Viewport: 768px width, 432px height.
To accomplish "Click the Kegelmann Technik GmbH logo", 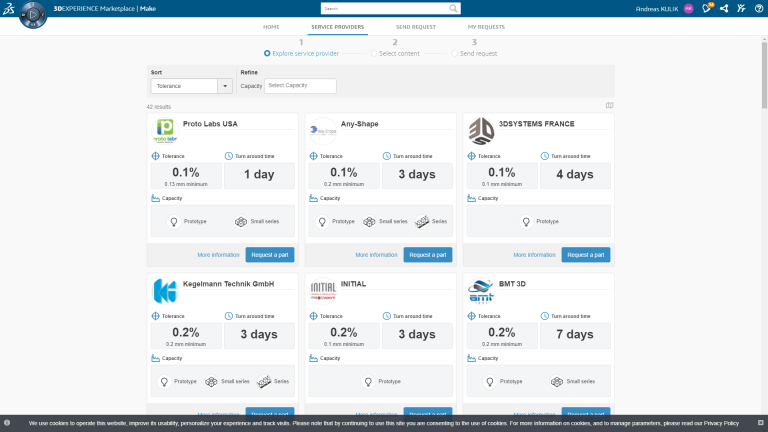I will click(x=165, y=291).
